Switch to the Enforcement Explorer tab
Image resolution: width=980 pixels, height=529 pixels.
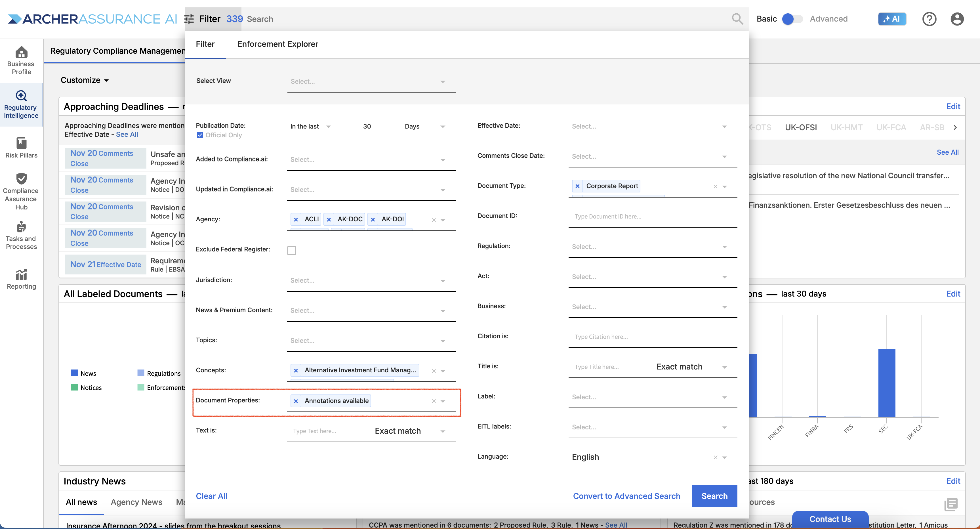278,44
